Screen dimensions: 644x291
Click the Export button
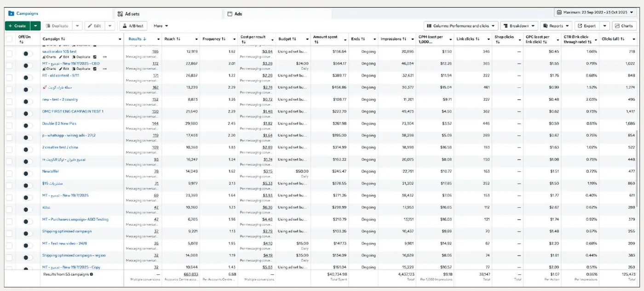587,26
